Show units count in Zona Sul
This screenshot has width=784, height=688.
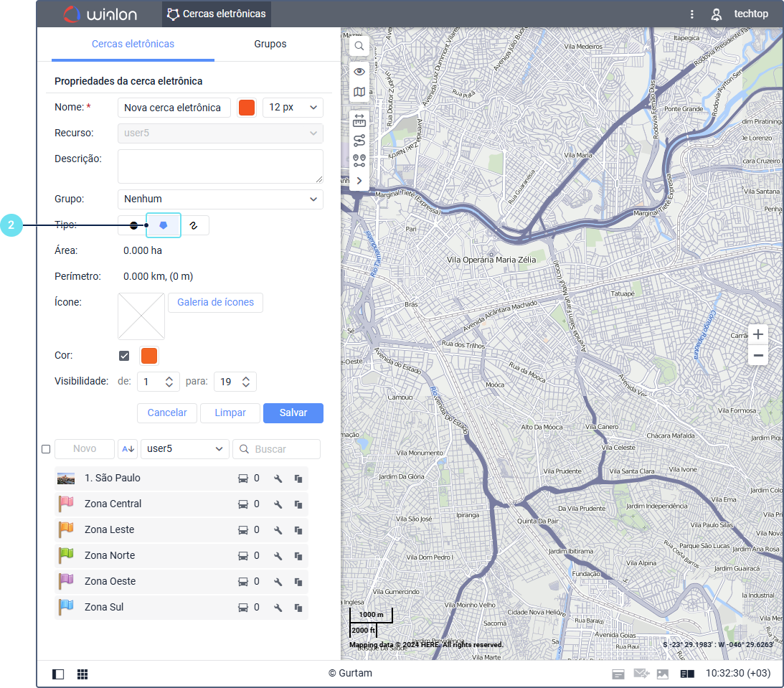248,608
